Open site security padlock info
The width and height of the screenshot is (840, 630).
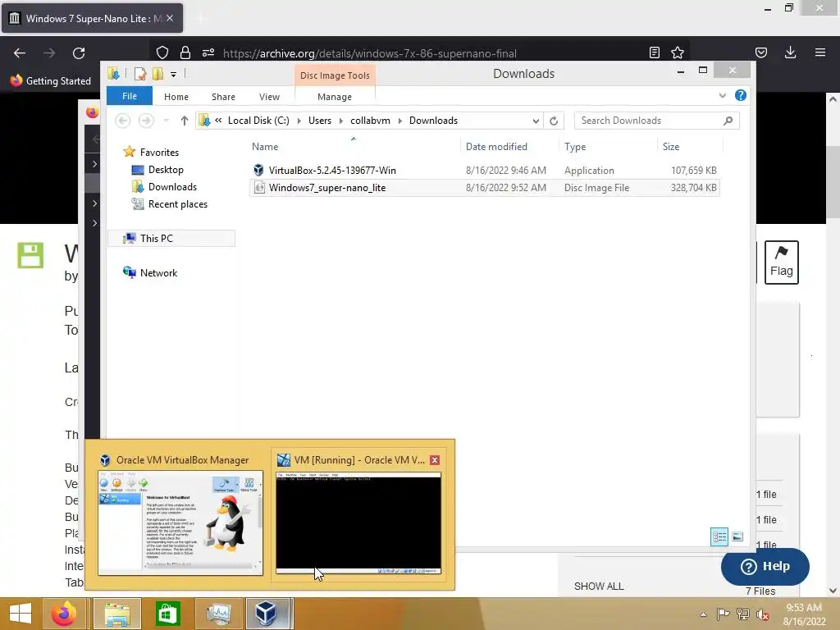[185, 52]
